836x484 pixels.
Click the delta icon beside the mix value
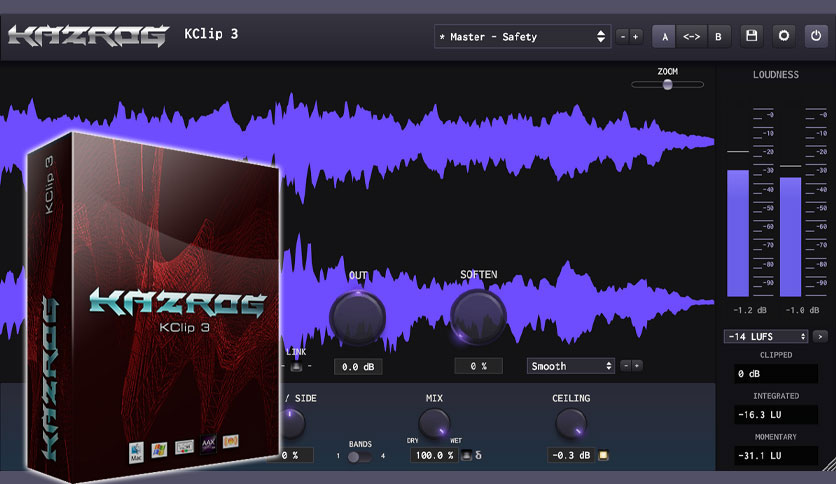(x=478, y=455)
